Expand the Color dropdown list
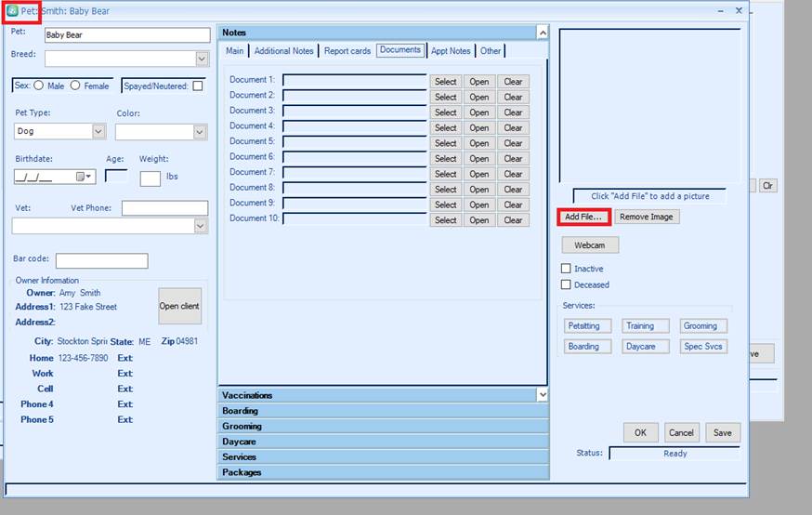 click(x=200, y=132)
